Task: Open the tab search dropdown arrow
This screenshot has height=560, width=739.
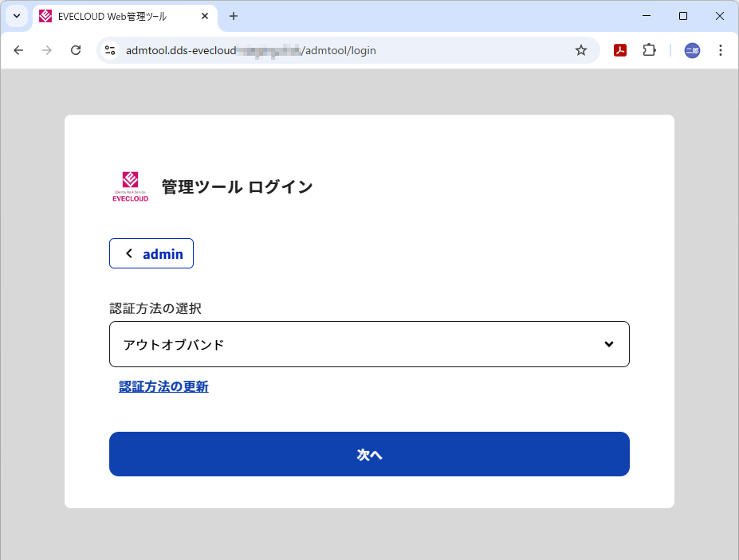Action: pos(17,16)
